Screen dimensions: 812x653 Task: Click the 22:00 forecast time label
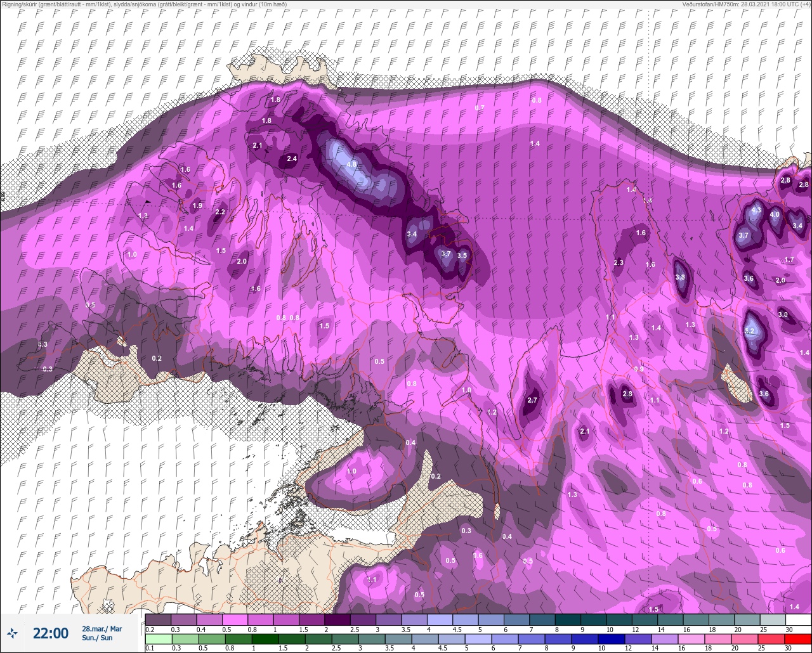[x=51, y=633]
